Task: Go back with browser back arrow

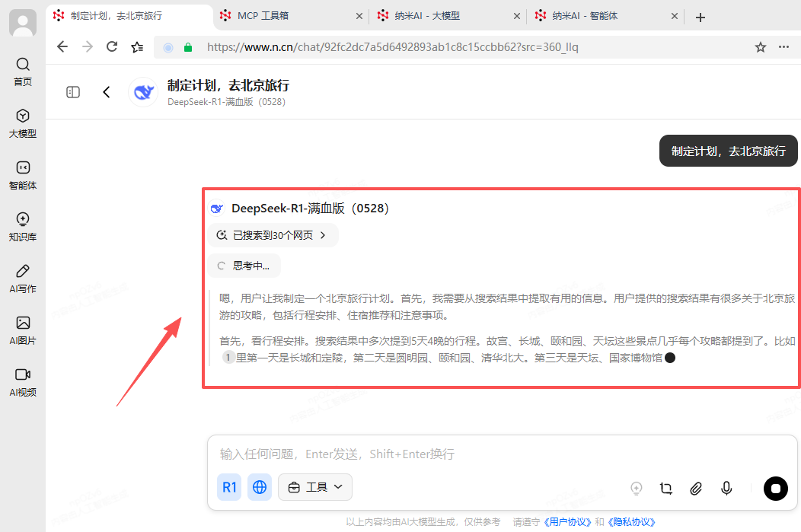Action: (62, 47)
